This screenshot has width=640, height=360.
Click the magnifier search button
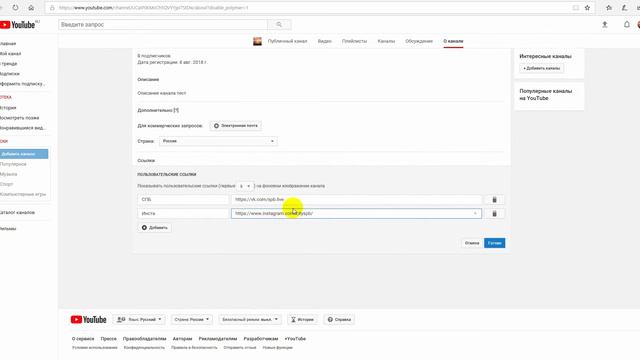coord(279,24)
